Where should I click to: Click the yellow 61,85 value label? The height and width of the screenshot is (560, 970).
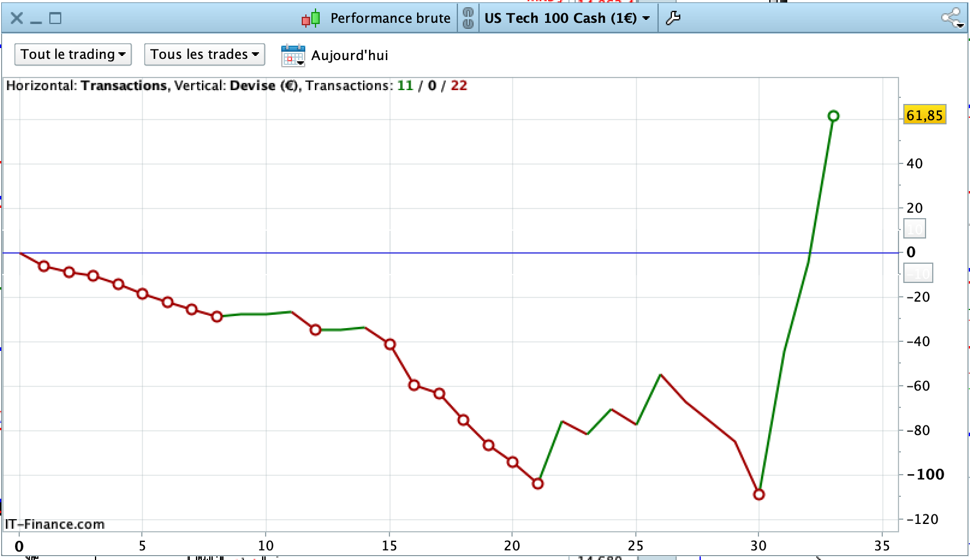click(924, 115)
